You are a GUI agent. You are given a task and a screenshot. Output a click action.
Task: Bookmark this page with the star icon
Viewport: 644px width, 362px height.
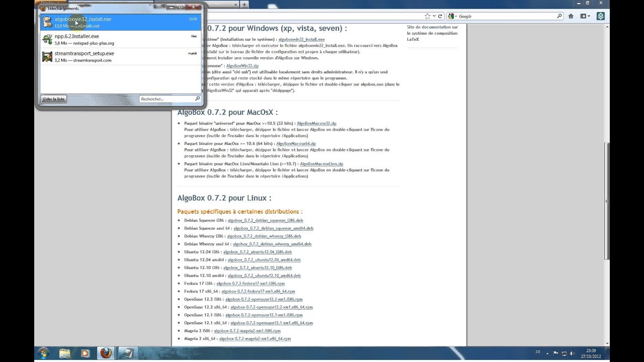tap(427, 16)
